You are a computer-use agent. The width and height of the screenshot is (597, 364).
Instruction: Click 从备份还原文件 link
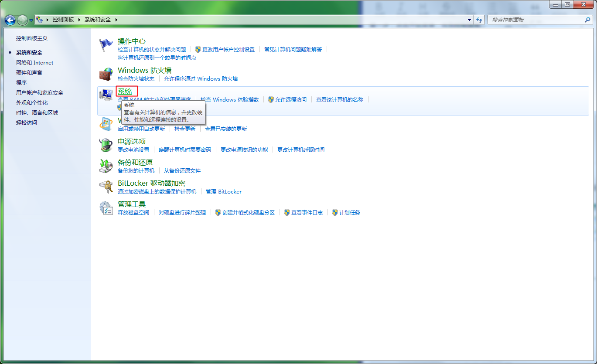pos(182,171)
